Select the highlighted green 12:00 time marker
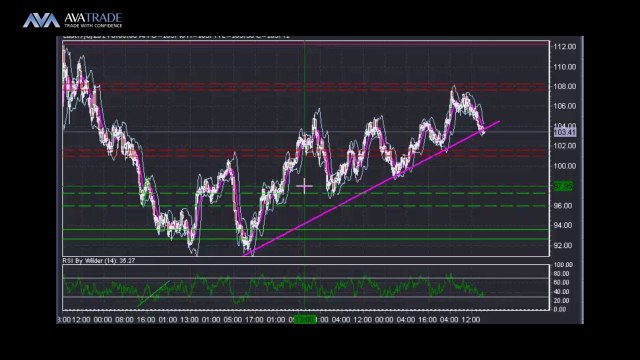 (x=305, y=320)
